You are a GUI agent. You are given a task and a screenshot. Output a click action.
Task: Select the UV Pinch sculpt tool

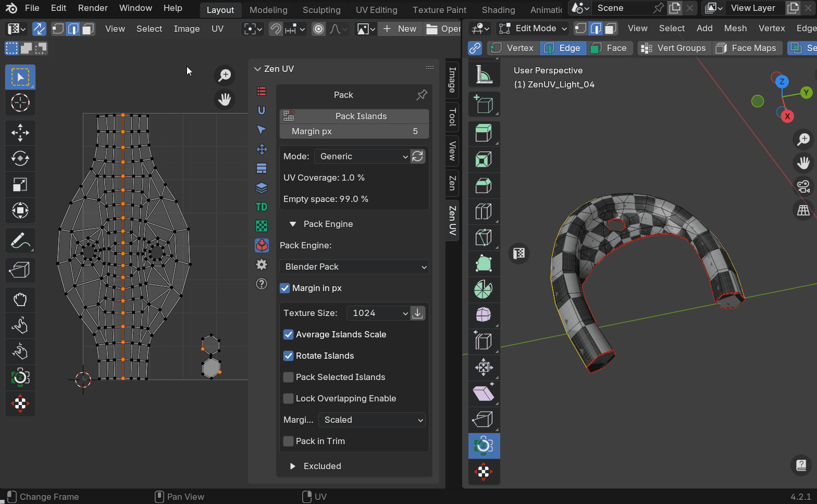pos(20,352)
